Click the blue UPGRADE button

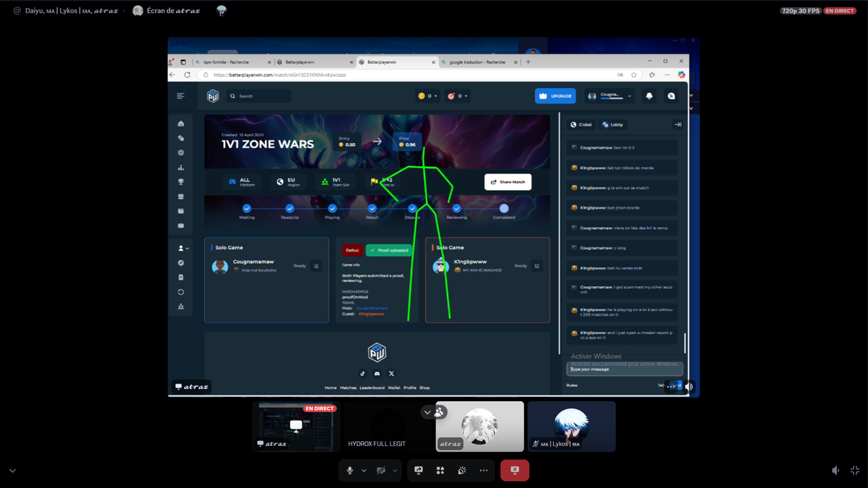[555, 96]
